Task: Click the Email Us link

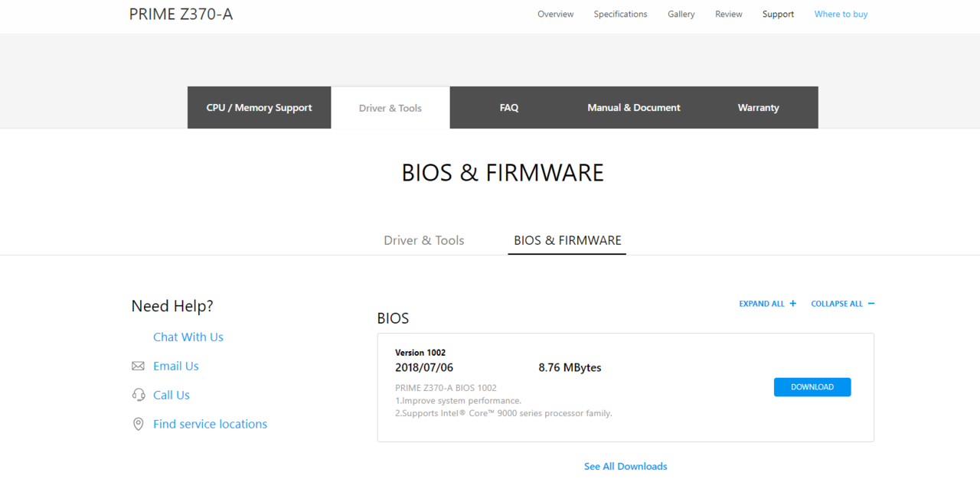Action: (176, 366)
